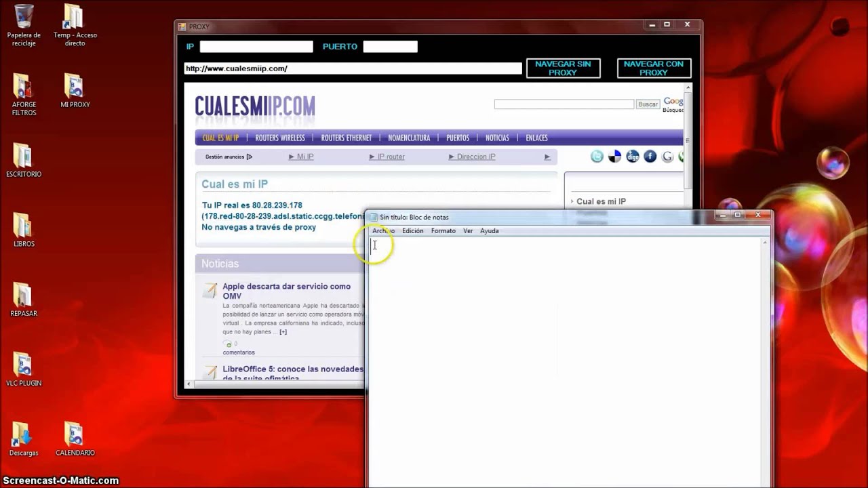Click the PROXY browser vertical scrollbar thumb

tap(688, 140)
